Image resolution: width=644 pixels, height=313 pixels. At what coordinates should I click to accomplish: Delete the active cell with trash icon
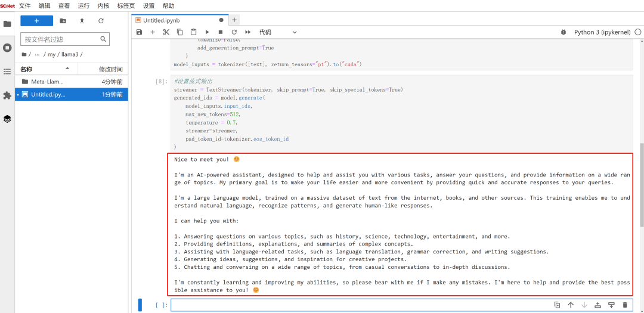[x=625, y=305]
